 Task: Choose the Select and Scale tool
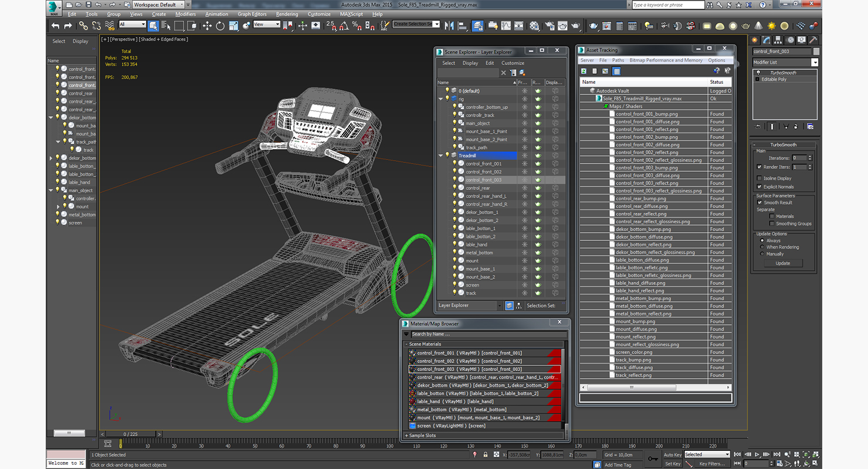pyautogui.click(x=233, y=26)
